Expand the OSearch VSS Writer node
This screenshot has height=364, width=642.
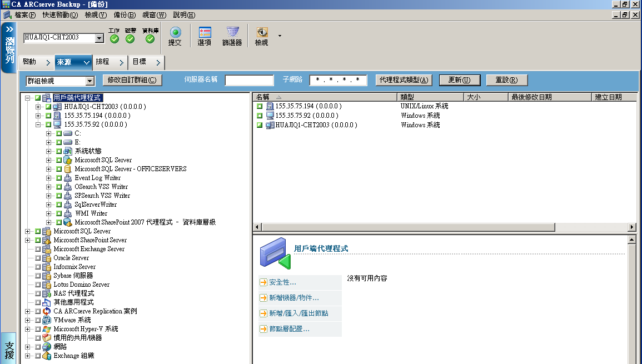click(49, 187)
